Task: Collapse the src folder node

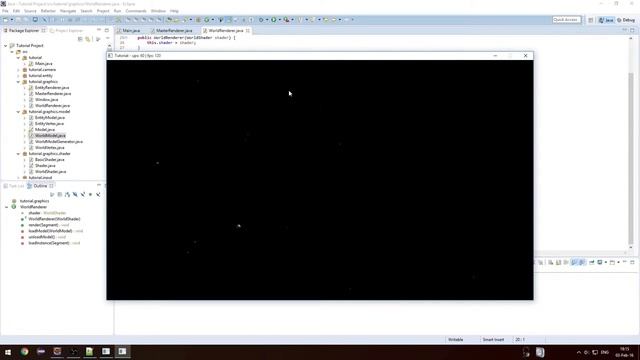Action: pos(12,52)
